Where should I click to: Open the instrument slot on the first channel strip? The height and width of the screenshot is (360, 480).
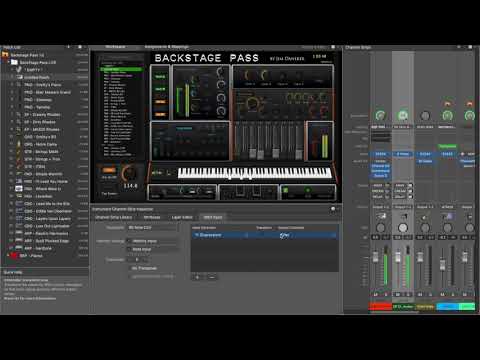380,154
